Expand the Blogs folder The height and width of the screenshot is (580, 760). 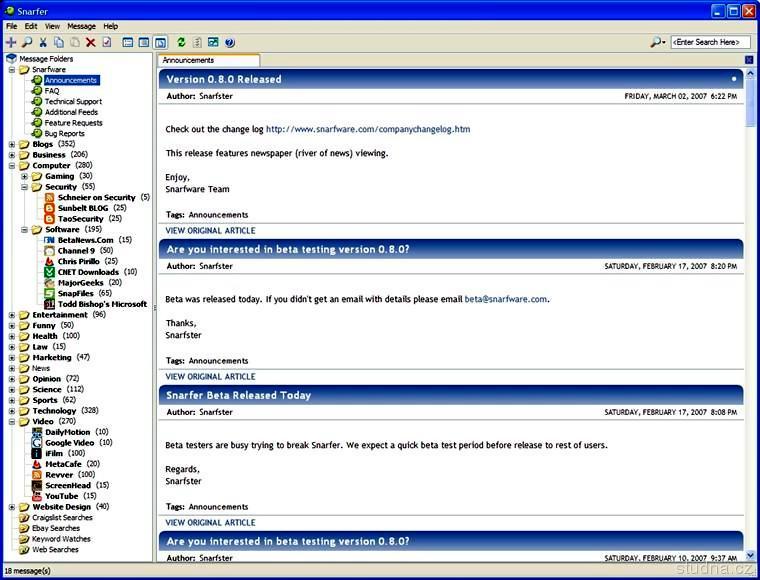tap(12, 144)
